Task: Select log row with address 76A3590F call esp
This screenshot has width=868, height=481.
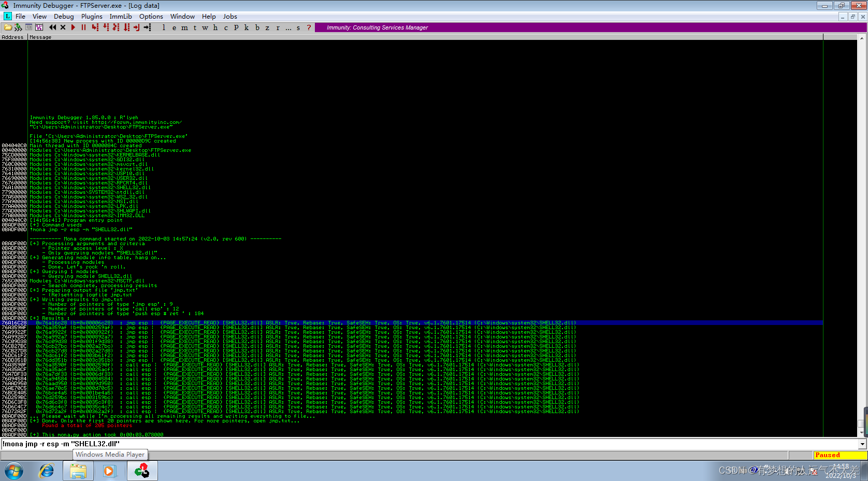Action: pos(412,365)
